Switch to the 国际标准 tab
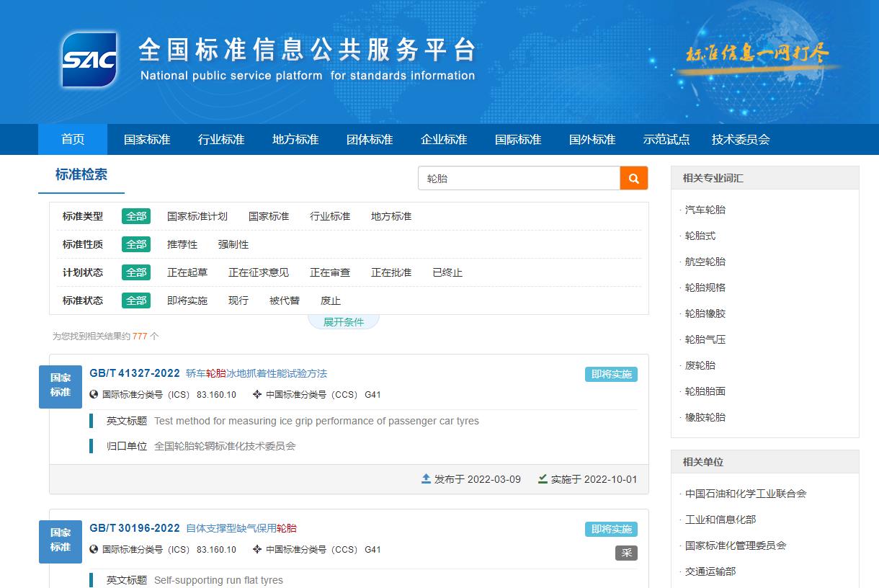 click(x=518, y=139)
